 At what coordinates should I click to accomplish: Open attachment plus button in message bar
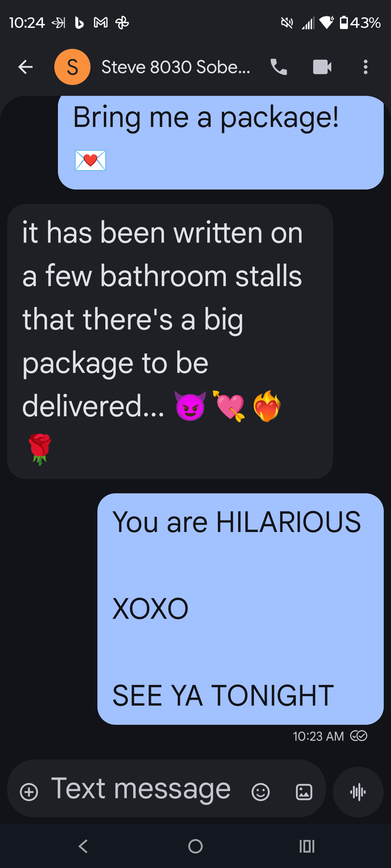point(29,792)
